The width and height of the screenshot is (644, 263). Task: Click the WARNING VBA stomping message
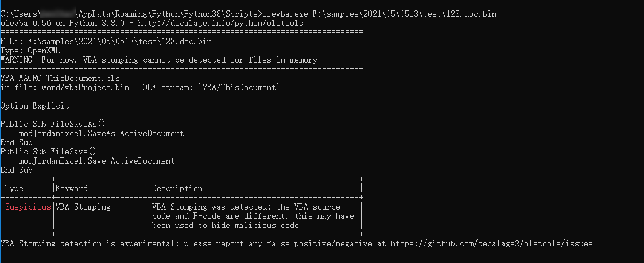point(159,60)
